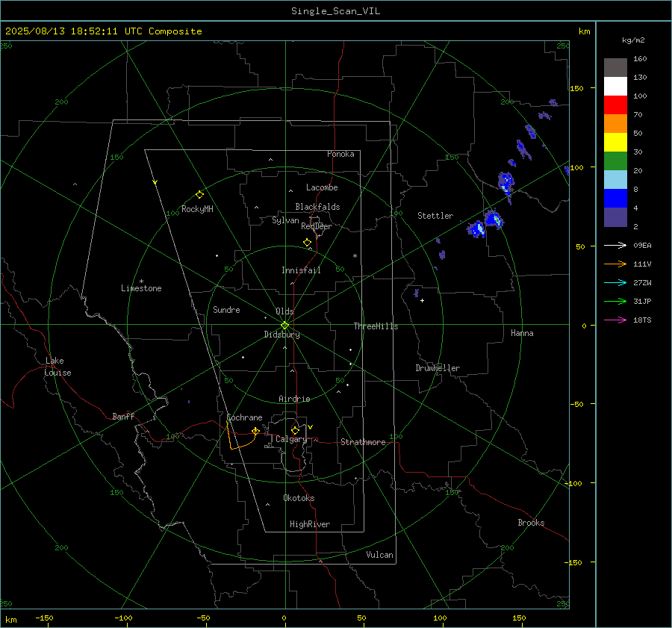Click the -150 tick on bottom axis
Image resolution: width=672 pixels, height=628 pixels.
pyautogui.click(x=44, y=618)
